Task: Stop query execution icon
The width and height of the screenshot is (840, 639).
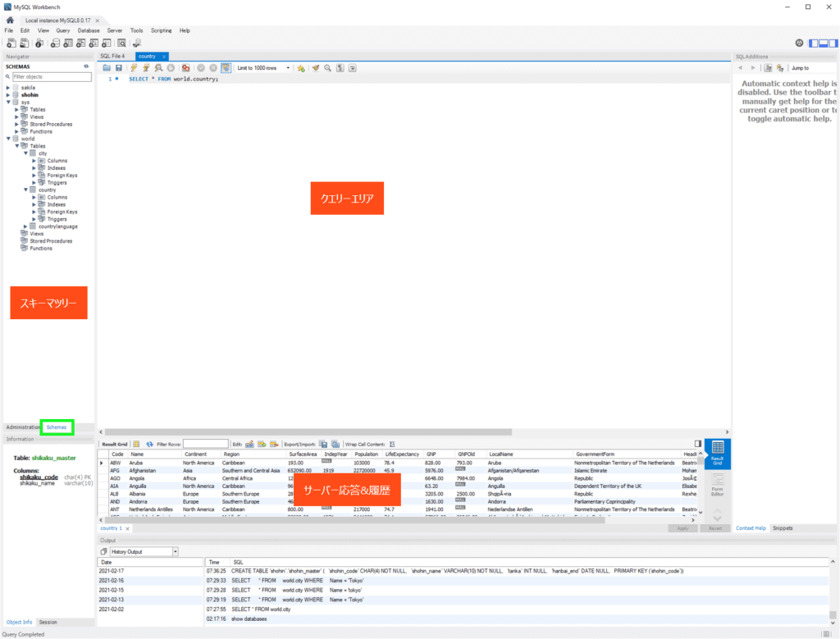Action: click(x=171, y=68)
